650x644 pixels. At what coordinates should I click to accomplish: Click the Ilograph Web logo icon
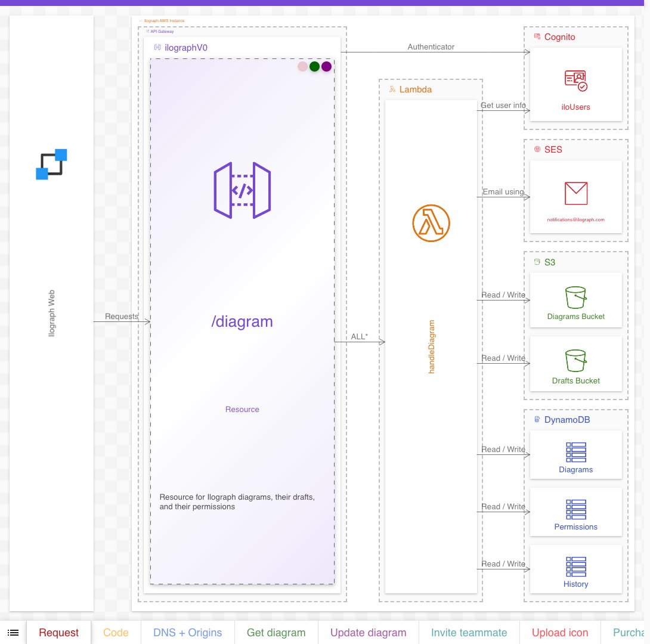pyautogui.click(x=51, y=164)
